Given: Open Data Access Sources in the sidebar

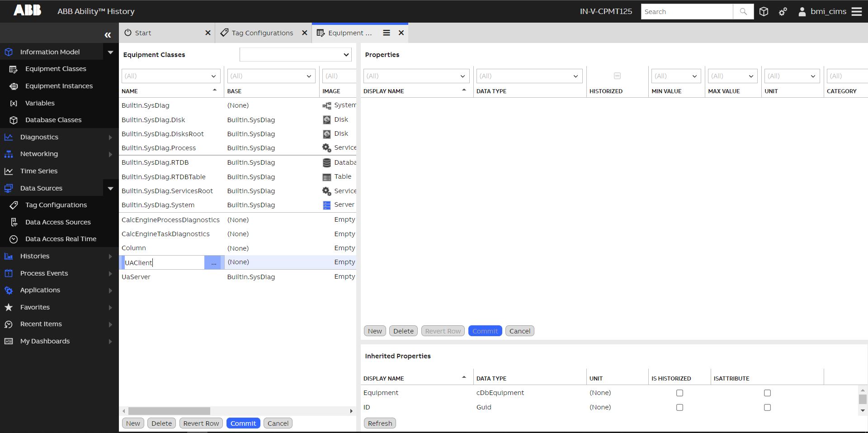Looking at the screenshot, I should [58, 222].
